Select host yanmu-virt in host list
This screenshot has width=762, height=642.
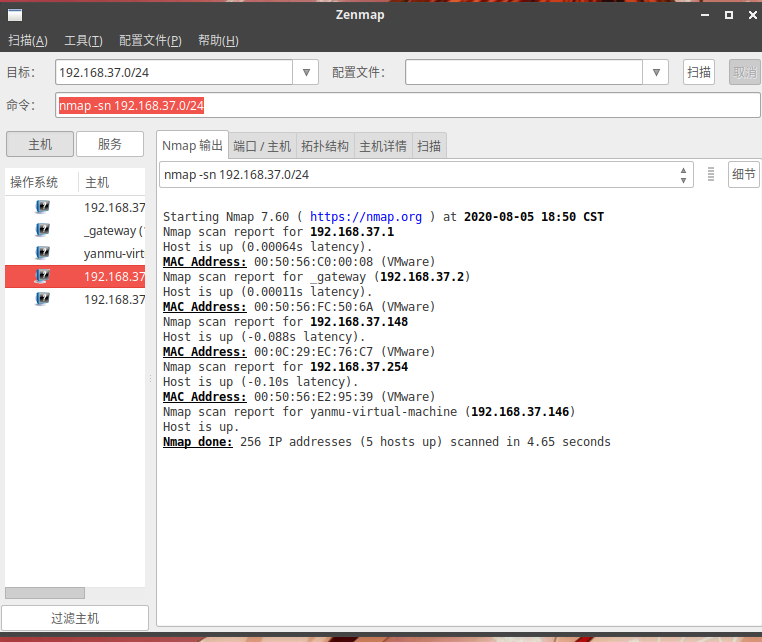75,253
